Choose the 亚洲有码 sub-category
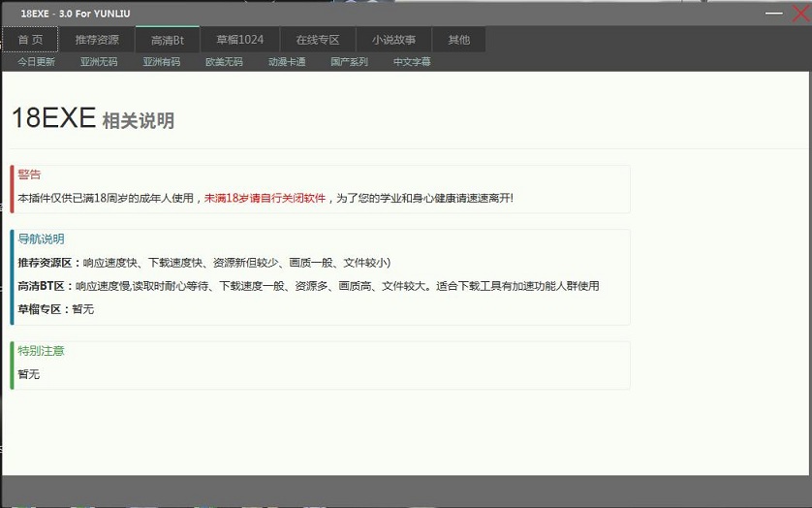This screenshot has height=508, width=812. point(161,62)
